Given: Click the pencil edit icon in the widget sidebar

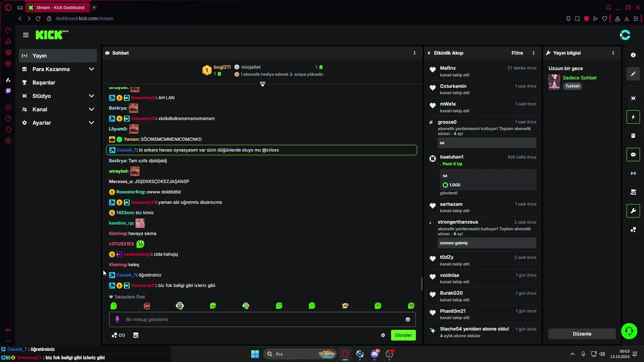Looking at the screenshot, I should click(x=633, y=73).
